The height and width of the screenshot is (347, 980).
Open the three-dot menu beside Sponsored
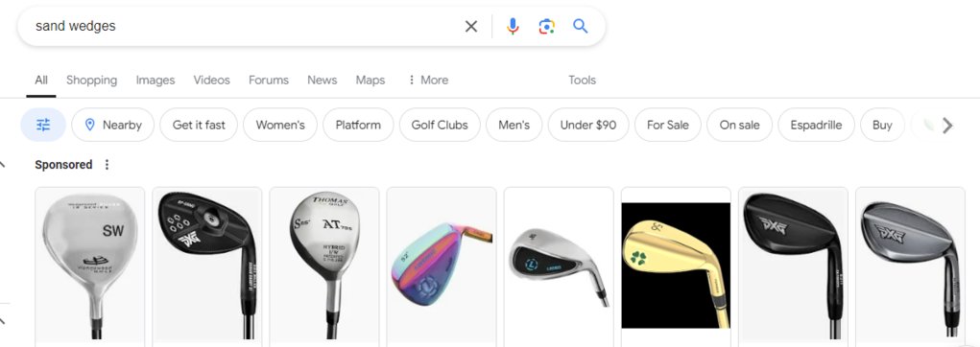click(107, 165)
